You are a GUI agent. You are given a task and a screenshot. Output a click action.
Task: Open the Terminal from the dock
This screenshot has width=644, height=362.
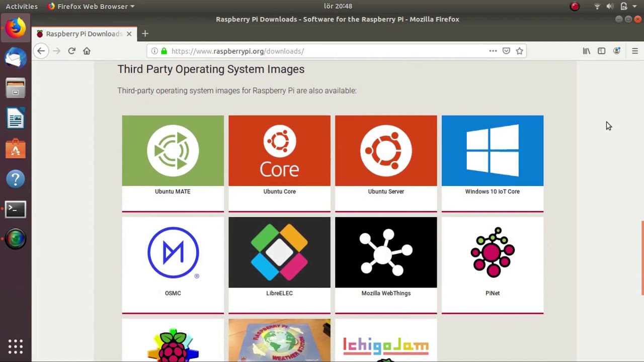[x=16, y=209]
